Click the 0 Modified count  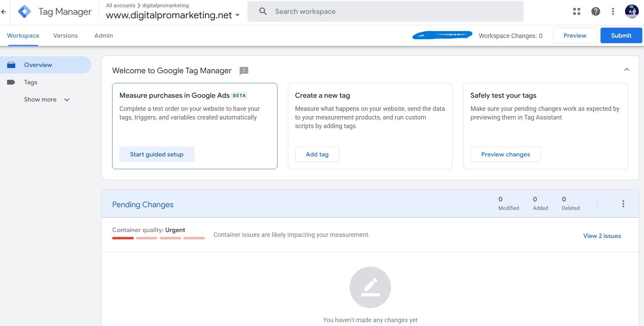click(509, 203)
